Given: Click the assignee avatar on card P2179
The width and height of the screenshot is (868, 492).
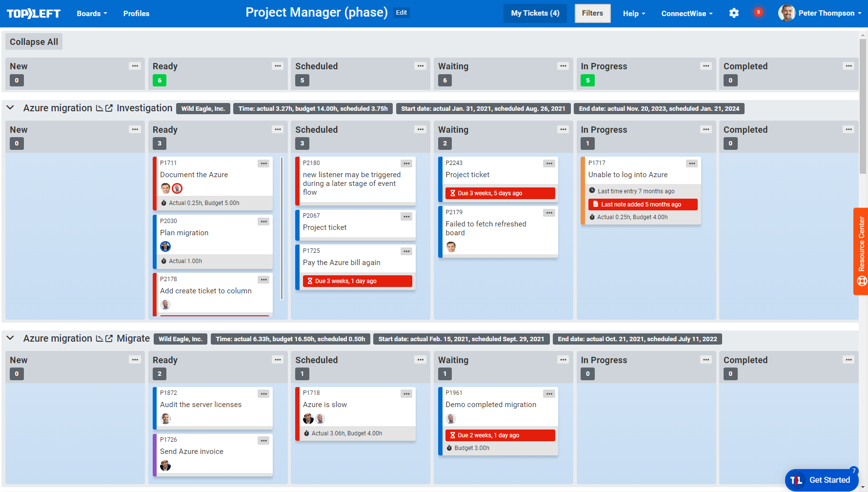Looking at the screenshot, I should pyautogui.click(x=451, y=247).
